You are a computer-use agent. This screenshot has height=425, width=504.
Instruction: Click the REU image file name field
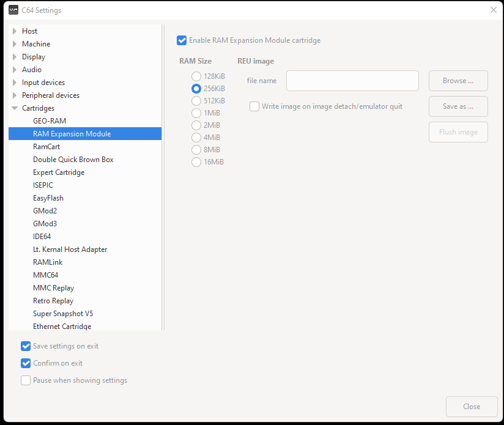352,81
